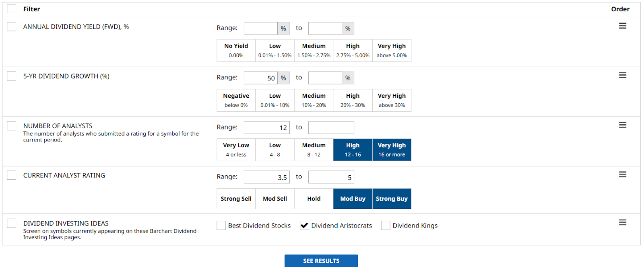Tick the Annual Dividend Yield filter checkbox
The image size is (644, 267).
tap(12, 27)
